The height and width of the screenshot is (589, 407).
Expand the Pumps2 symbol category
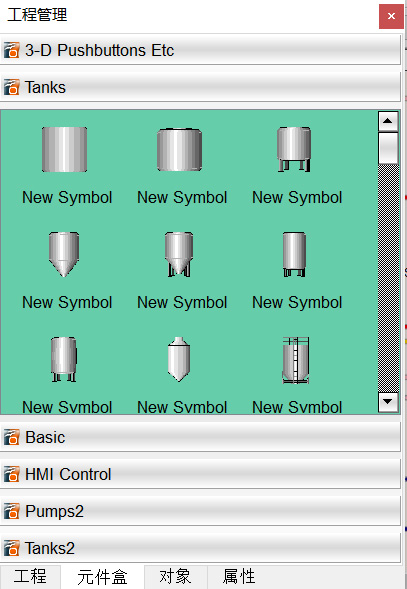click(x=200, y=511)
